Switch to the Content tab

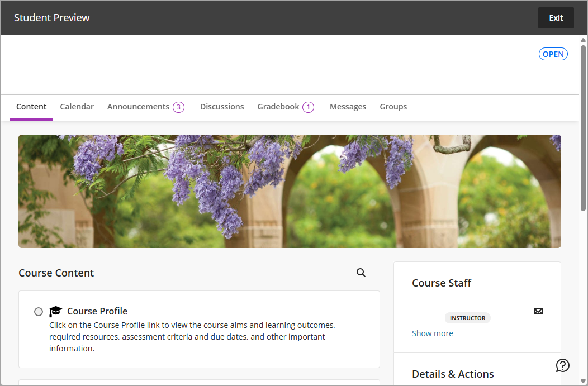pyautogui.click(x=31, y=107)
